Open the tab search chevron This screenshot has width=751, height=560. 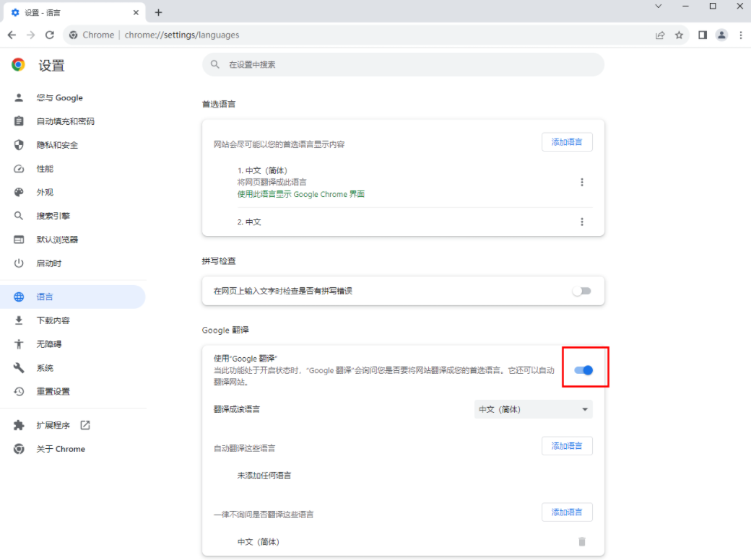tap(659, 6)
